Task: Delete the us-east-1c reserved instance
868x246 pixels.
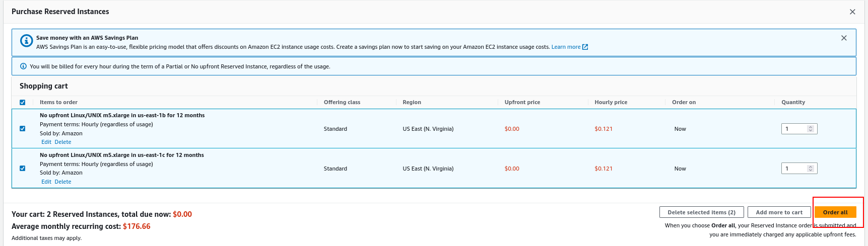Action: (x=63, y=182)
